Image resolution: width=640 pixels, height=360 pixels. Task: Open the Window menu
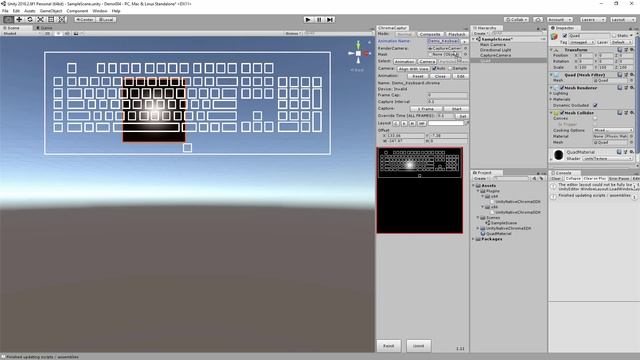(100, 11)
